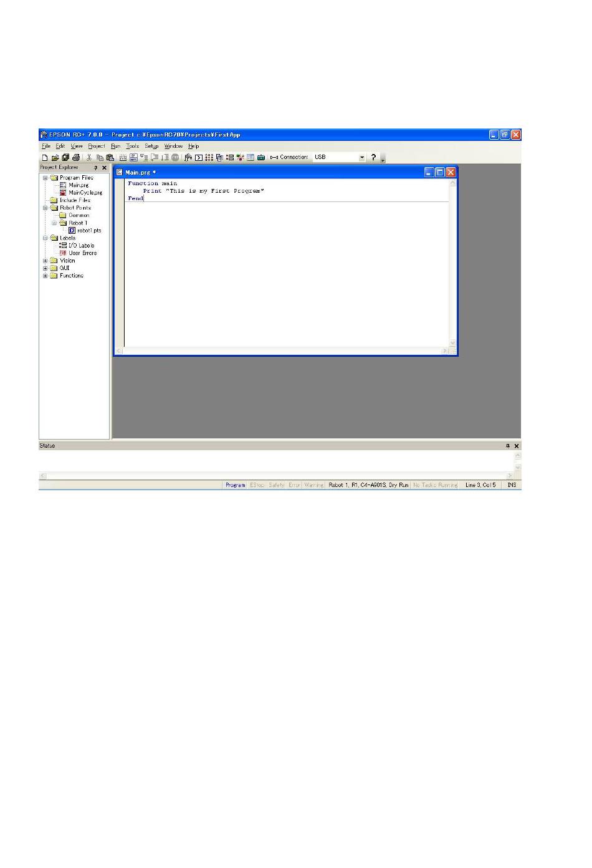Click the toolbar options arrow after Help

(383, 159)
